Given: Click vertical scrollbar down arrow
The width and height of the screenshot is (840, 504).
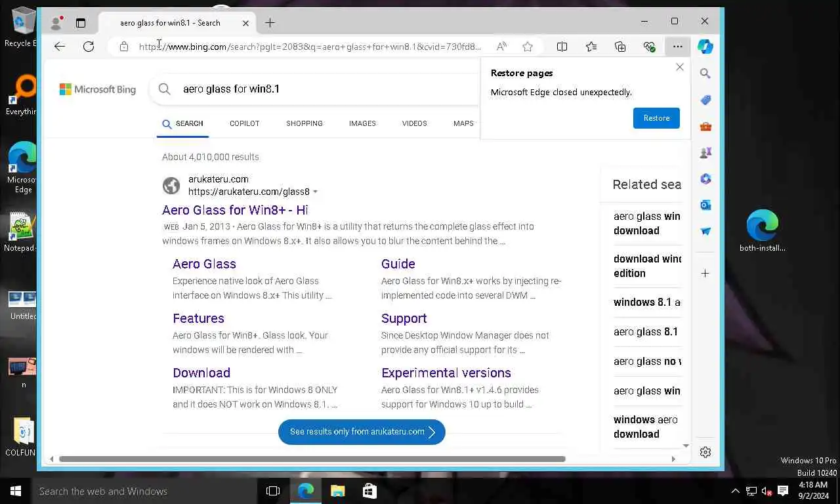Looking at the screenshot, I should [x=686, y=446].
